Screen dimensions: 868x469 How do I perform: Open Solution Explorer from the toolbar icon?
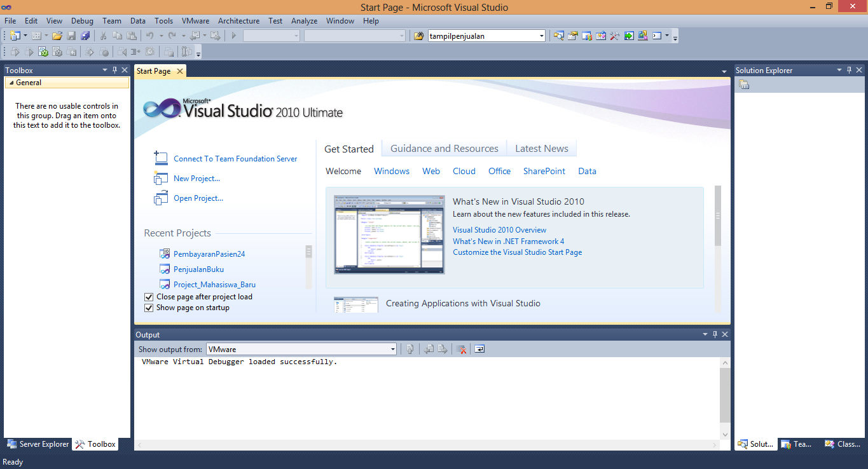click(x=558, y=36)
